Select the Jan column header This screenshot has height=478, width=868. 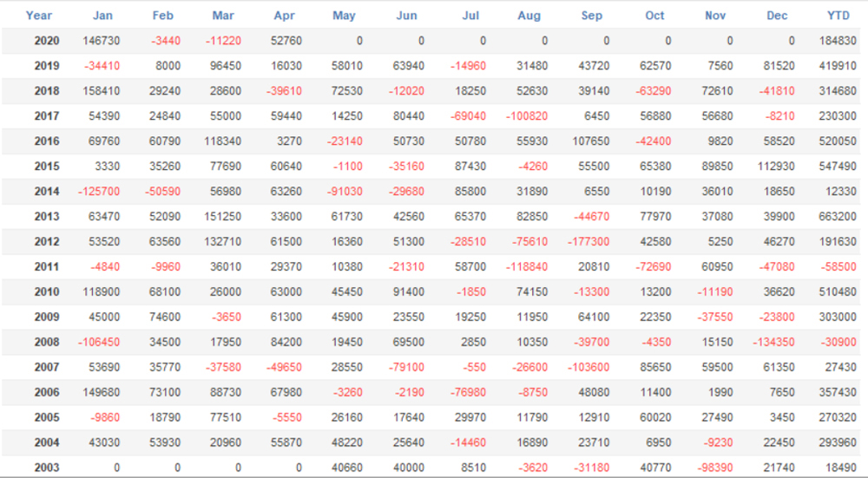point(102,16)
